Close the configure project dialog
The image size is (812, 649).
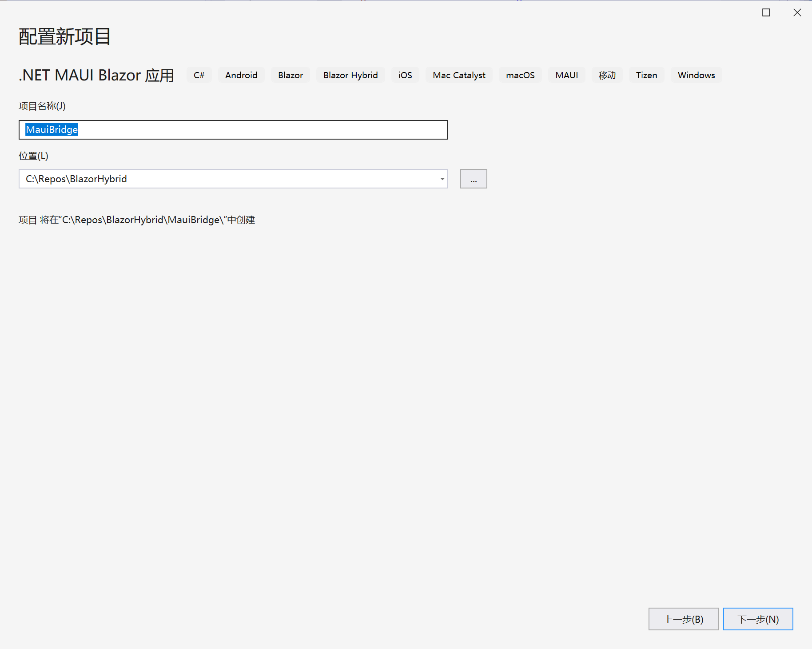coord(797,12)
